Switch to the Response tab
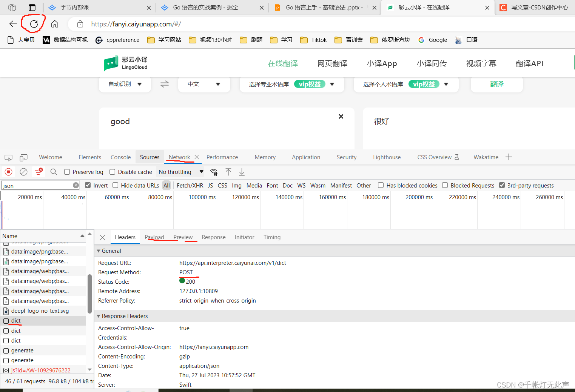 coord(213,237)
